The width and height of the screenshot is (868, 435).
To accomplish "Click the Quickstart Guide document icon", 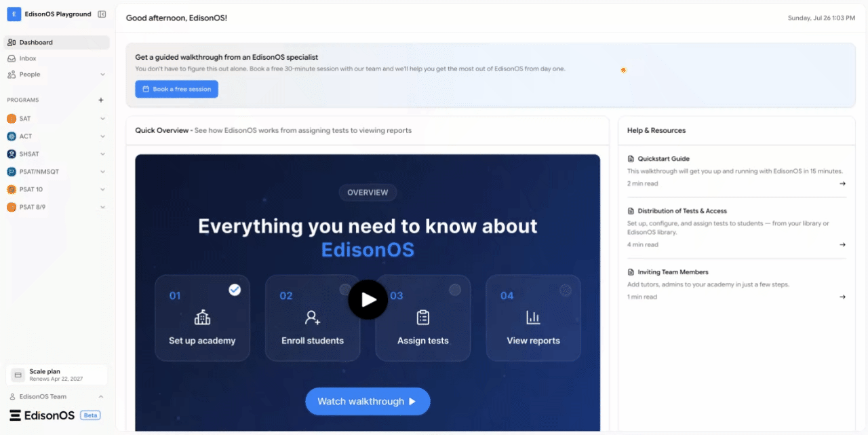I will point(631,159).
